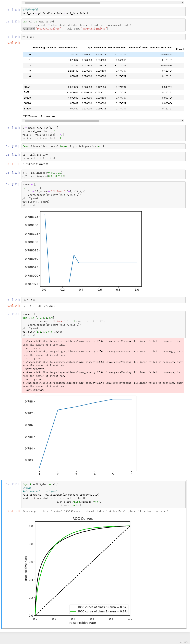Click the red ConvergenceWarning output block

click(x=103, y=365)
